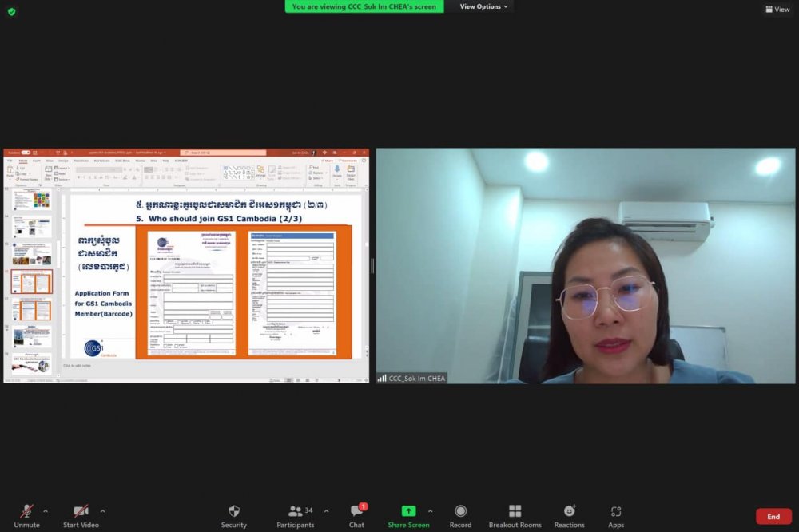This screenshot has height=532, width=799.
Task: Select the highlighted slide thumbnail in slide panel
Action: click(32, 281)
